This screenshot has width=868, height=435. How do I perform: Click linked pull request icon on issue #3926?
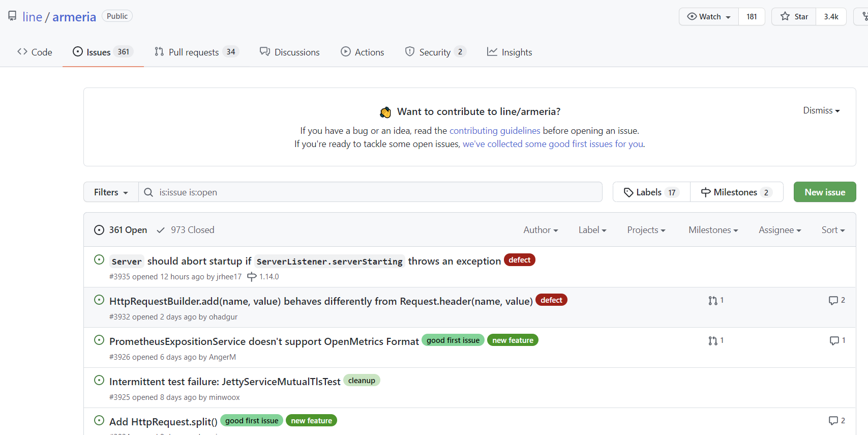713,341
